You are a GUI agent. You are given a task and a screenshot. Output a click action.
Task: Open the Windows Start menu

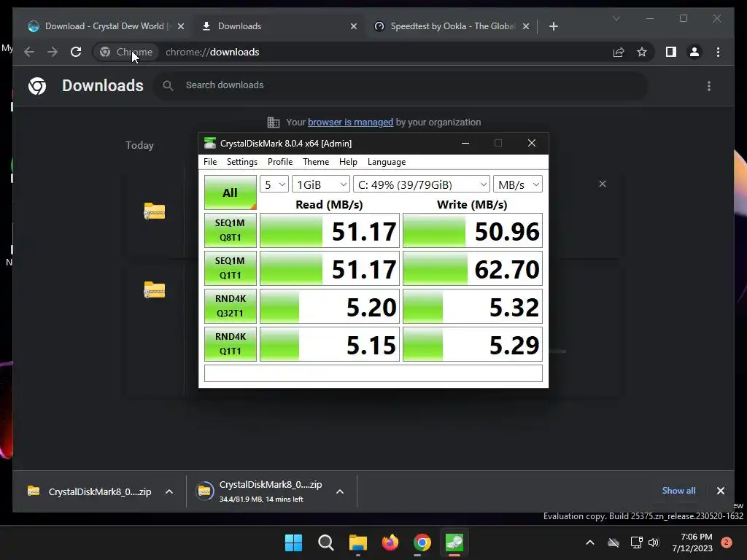[x=293, y=542]
